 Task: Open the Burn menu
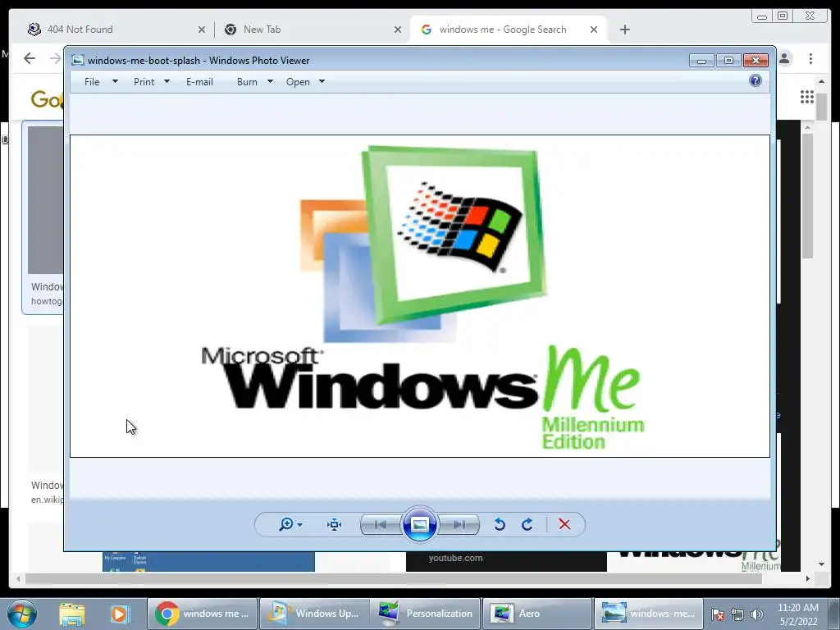pyautogui.click(x=247, y=82)
